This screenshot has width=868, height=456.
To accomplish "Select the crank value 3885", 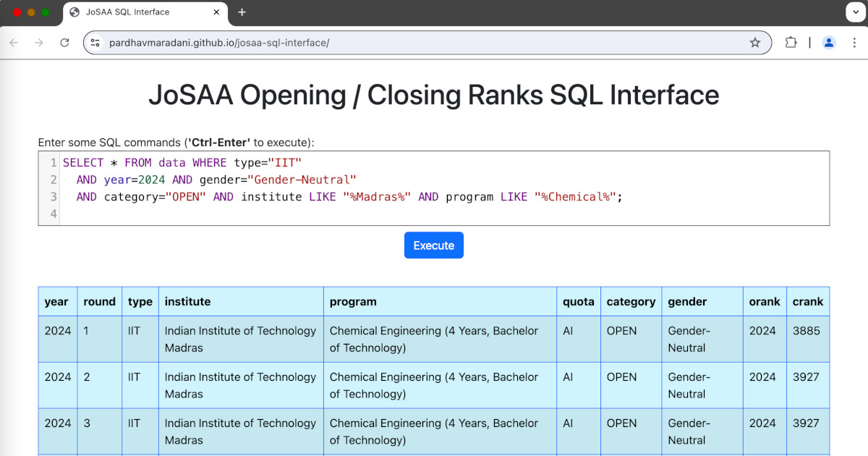I will (807, 331).
